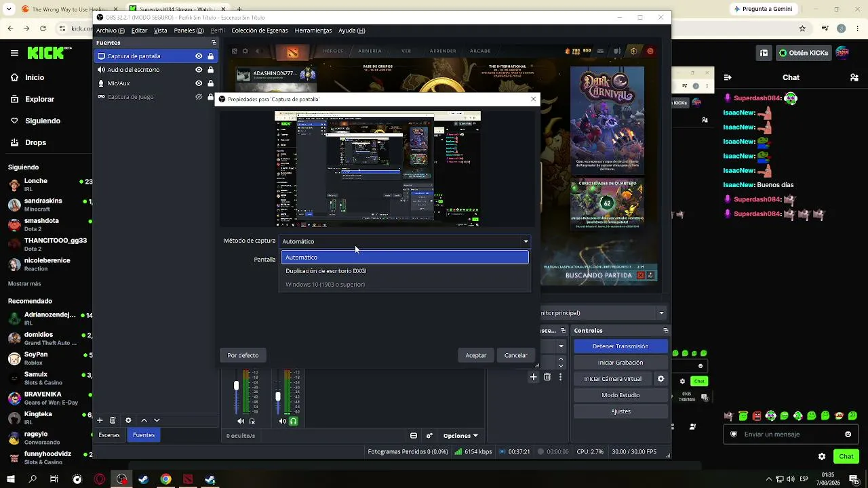Open Modo Estudio
The width and height of the screenshot is (868, 488).
tap(620, 395)
